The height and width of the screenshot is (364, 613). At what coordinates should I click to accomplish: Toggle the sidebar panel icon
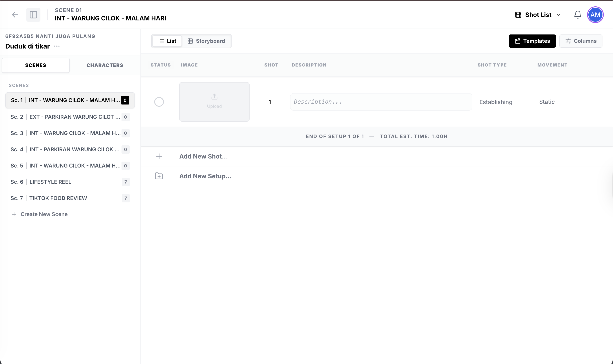33,15
